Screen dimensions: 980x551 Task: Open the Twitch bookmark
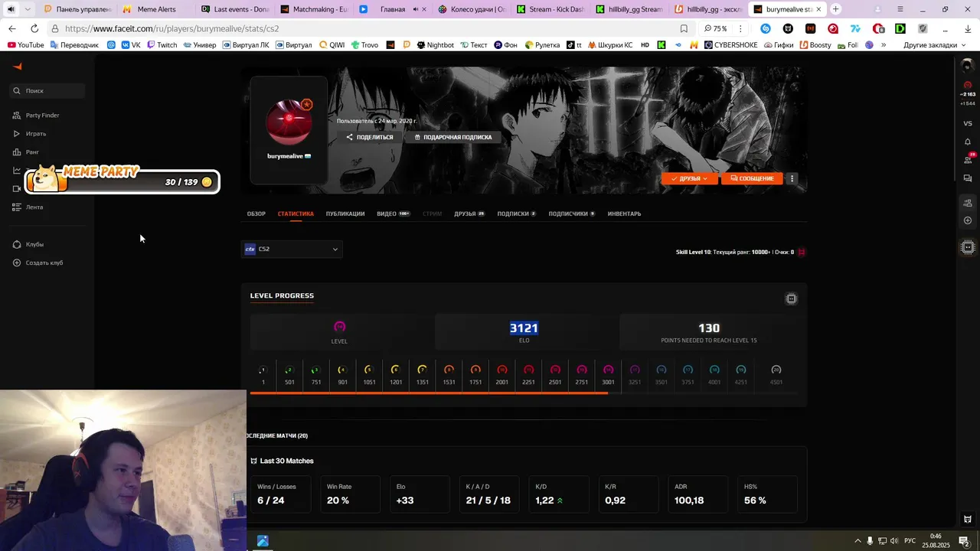pyautogui.click(x=161, y=45)
